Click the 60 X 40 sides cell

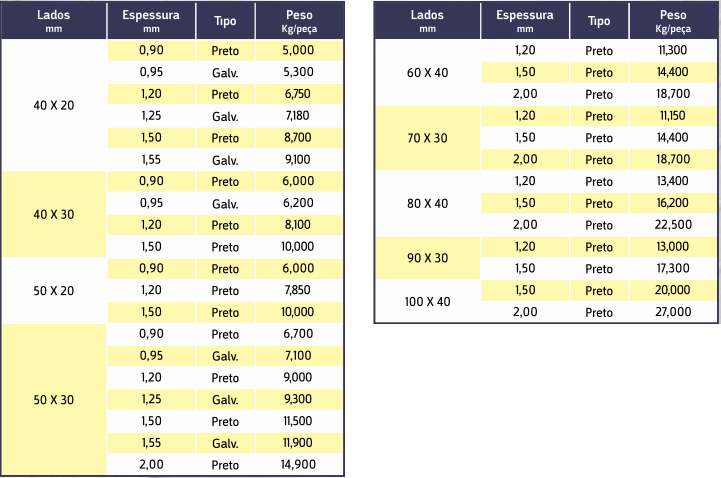(x=428, y=73)
